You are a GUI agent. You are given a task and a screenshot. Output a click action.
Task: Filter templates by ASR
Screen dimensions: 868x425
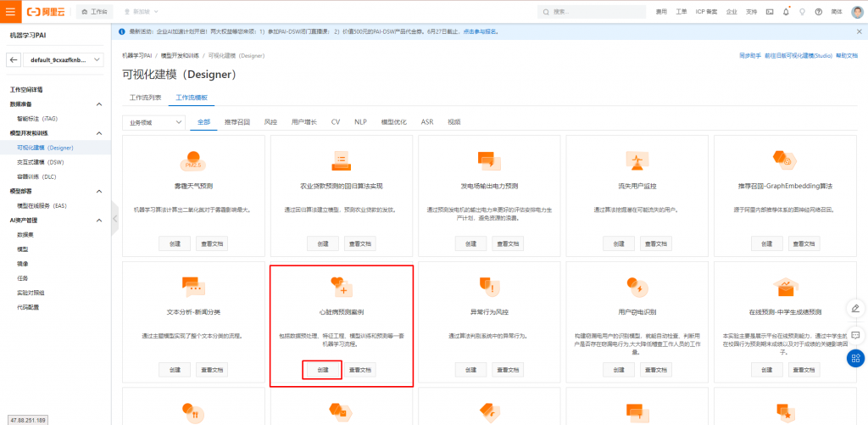[427, 122]
